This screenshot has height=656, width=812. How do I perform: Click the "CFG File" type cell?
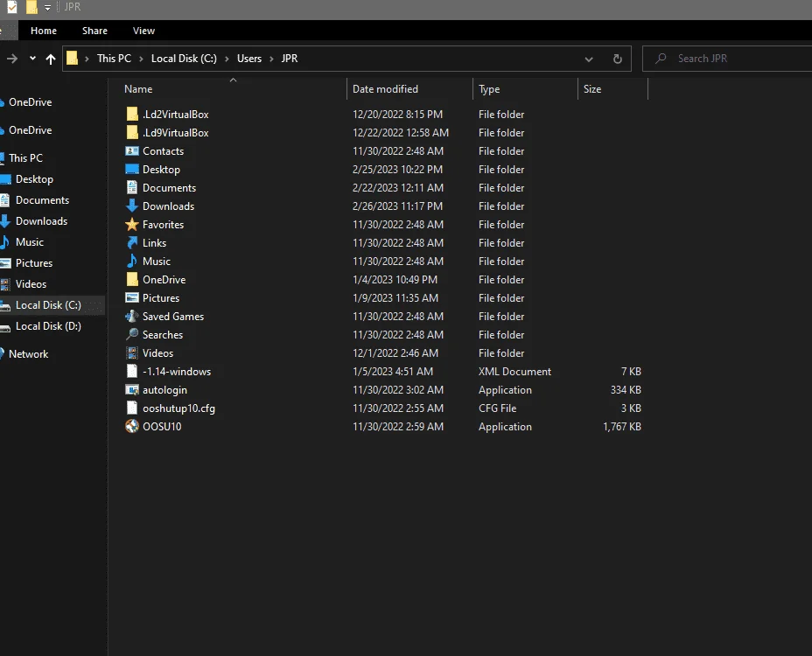coord(497,408)
